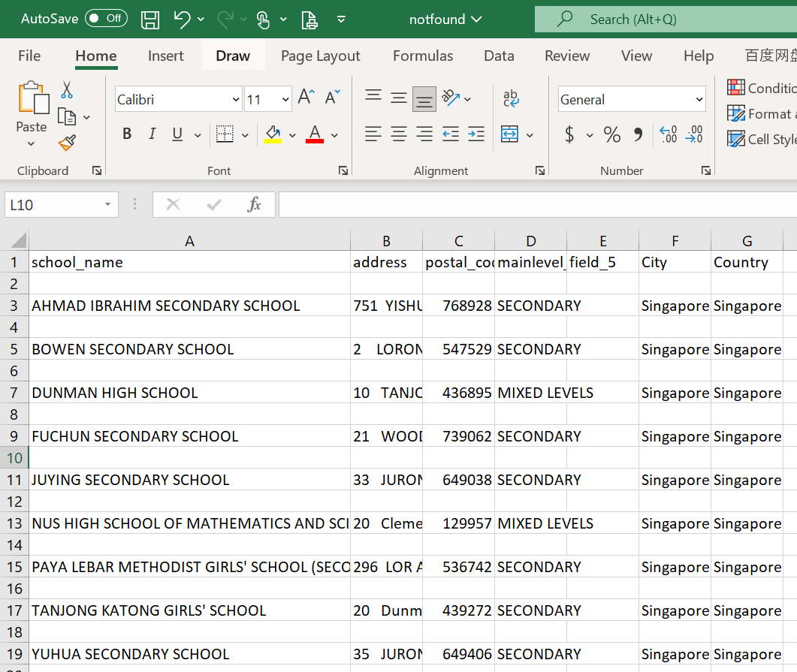Image resolution: width=797 pixels, height=672 pixels.
Task: Click the Wrap Text icon
Action: tap(511, 98)
